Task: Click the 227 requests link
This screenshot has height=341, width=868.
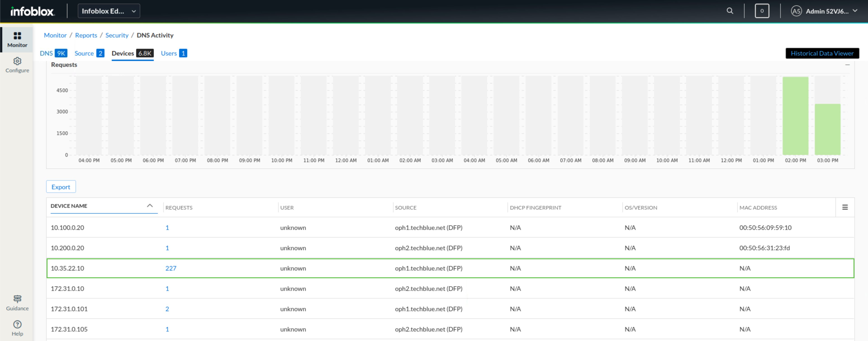Action: (x=171, y=268)
